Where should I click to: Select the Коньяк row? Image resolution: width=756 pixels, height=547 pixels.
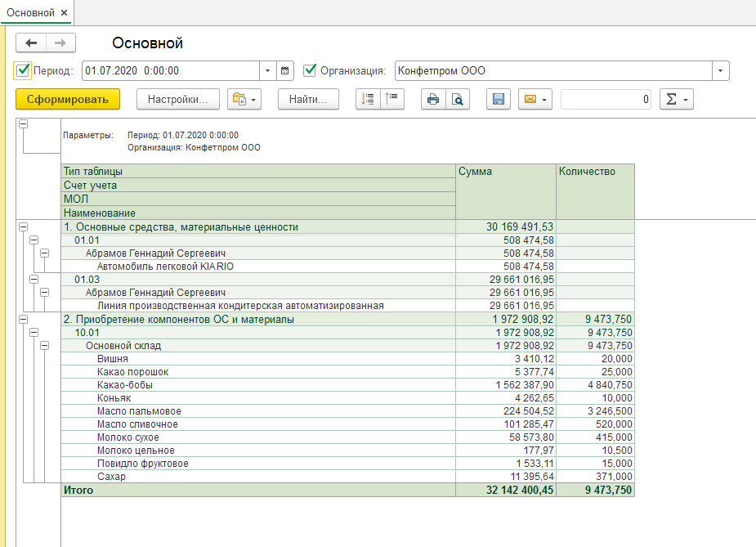pos(347,398)
